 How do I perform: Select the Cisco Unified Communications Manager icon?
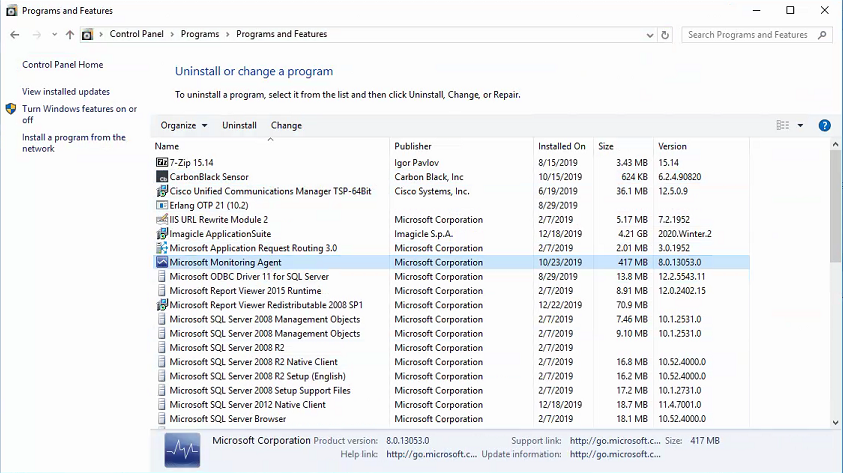[x=162, y=191]
